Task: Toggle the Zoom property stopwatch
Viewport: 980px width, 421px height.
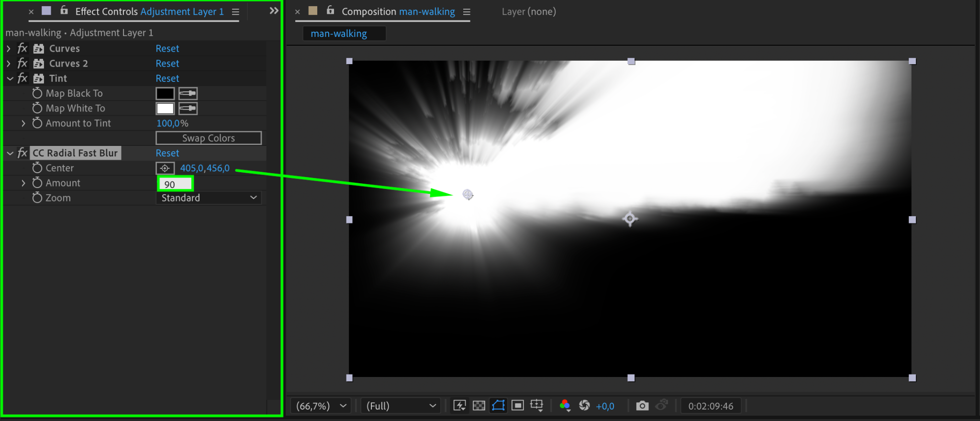Action: pos(37,198)
